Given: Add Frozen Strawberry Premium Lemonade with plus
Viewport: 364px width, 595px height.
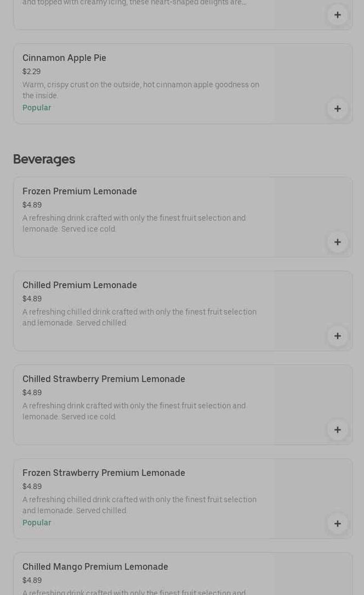Looking at the screenshot, I should click(x=337, y=524).
